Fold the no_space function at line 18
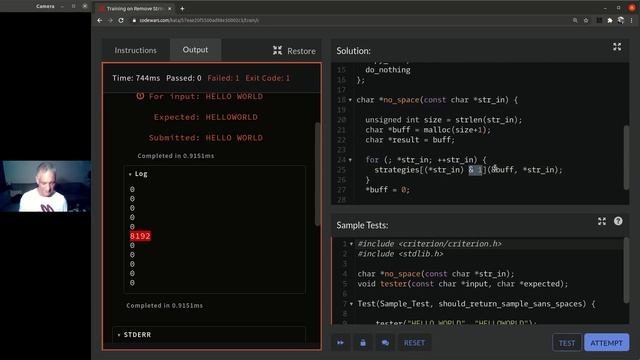This screenshot has height=360, width=640. click(350, 100)
